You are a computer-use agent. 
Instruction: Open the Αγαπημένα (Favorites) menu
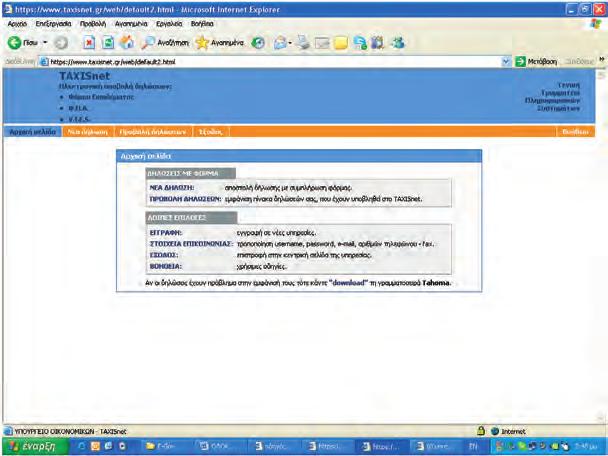click(x=131, y=24)
